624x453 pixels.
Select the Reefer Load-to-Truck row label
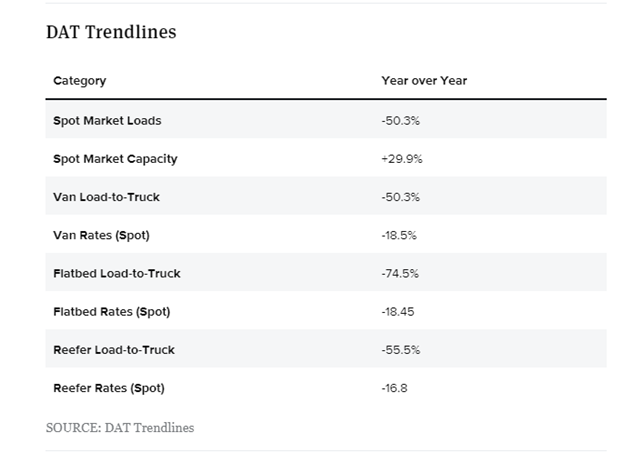pos(115,350)
